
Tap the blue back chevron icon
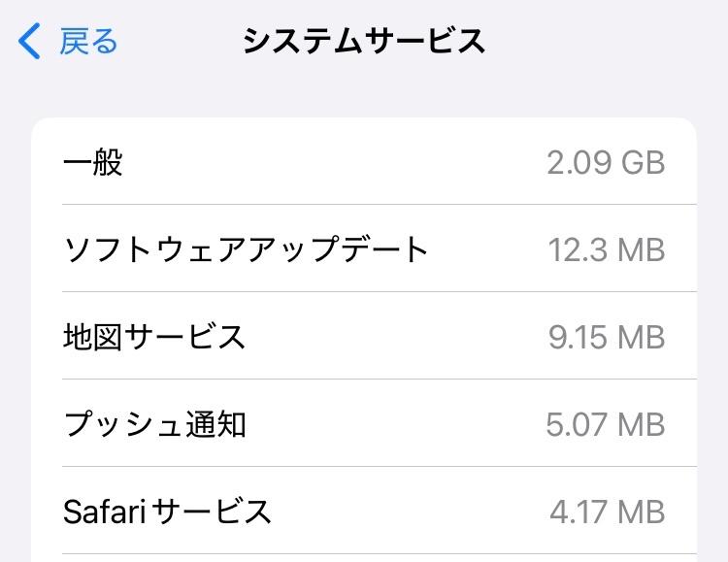pos(30,42)
